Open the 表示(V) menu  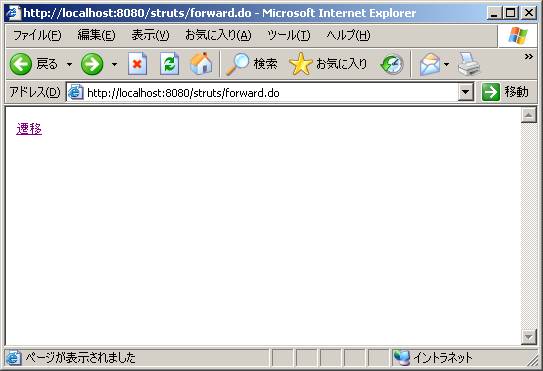pos(150,35)
